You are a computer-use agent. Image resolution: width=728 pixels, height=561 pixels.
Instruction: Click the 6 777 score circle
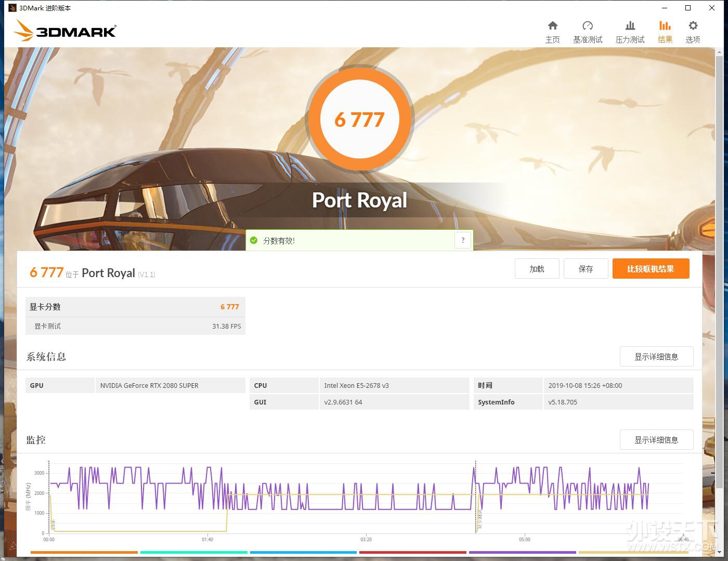pos(360,119)
